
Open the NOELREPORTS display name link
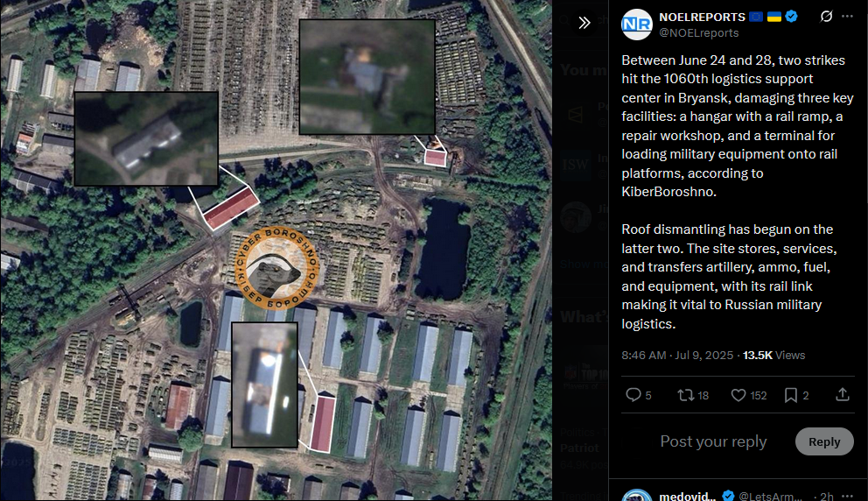702,18
